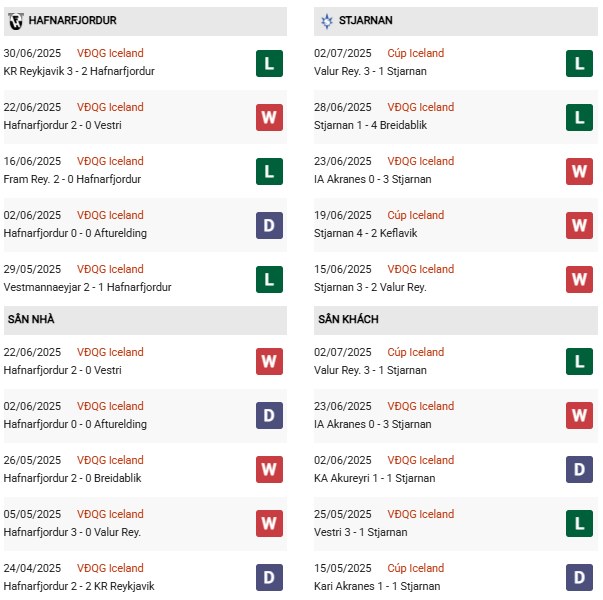Click W badge for Hafnarfjordur 3-0 Valur Rey.
This screenshot has width=603, height=600.
[x=269, y=524]
